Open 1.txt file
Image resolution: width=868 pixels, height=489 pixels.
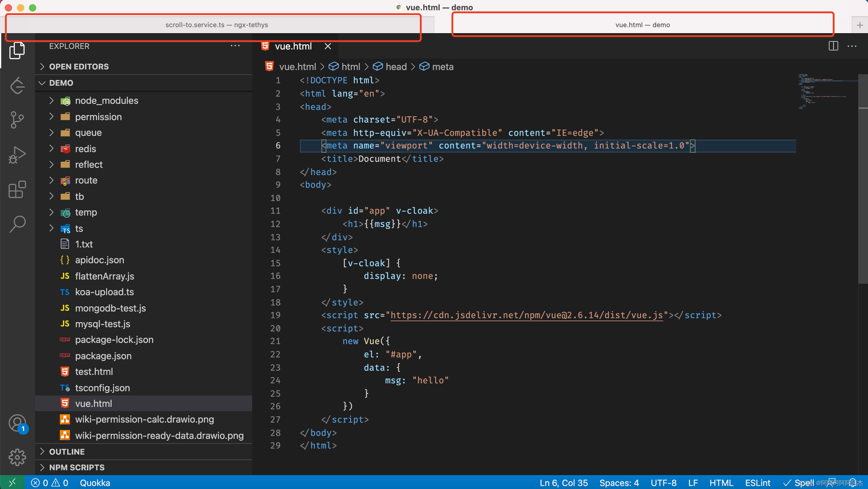coord(144,244)
